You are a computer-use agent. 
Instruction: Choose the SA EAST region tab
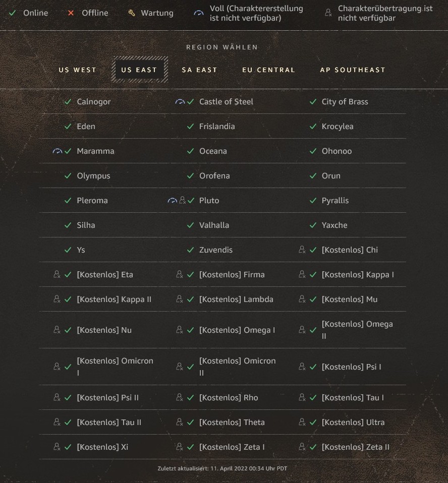click(x=199, y=70)
